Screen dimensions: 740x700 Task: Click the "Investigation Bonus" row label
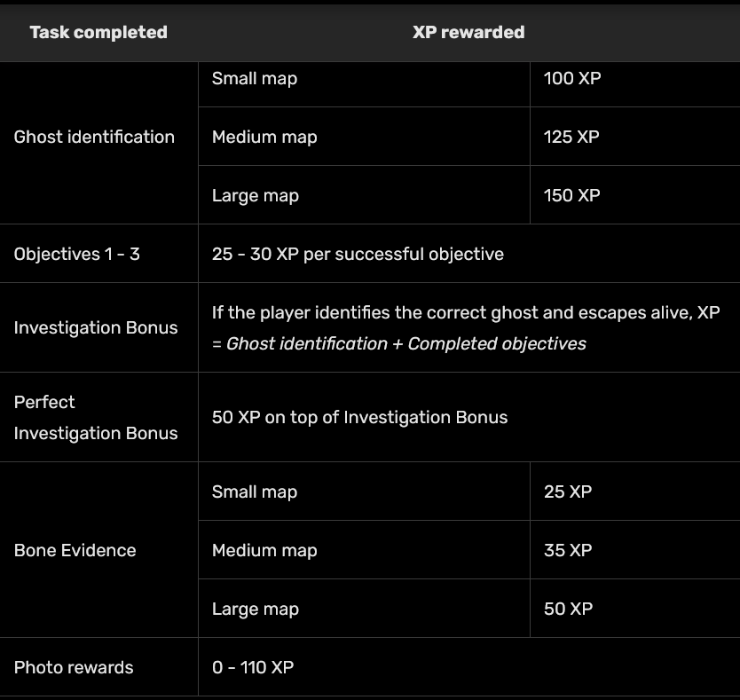(96, 327)
